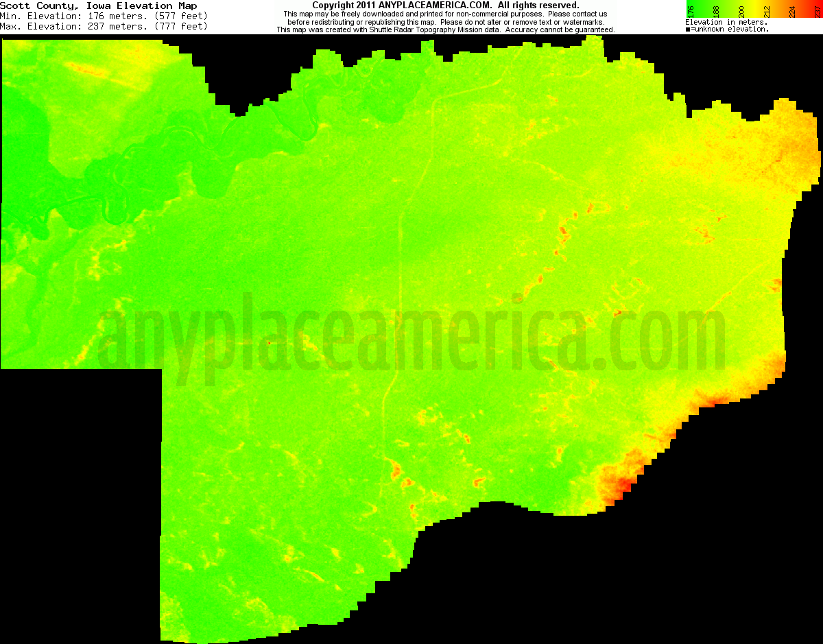The image size is (823, 644).
Task: Select the 200 meter legend marker
Action: pyautogui.click(x=742, y=11)
